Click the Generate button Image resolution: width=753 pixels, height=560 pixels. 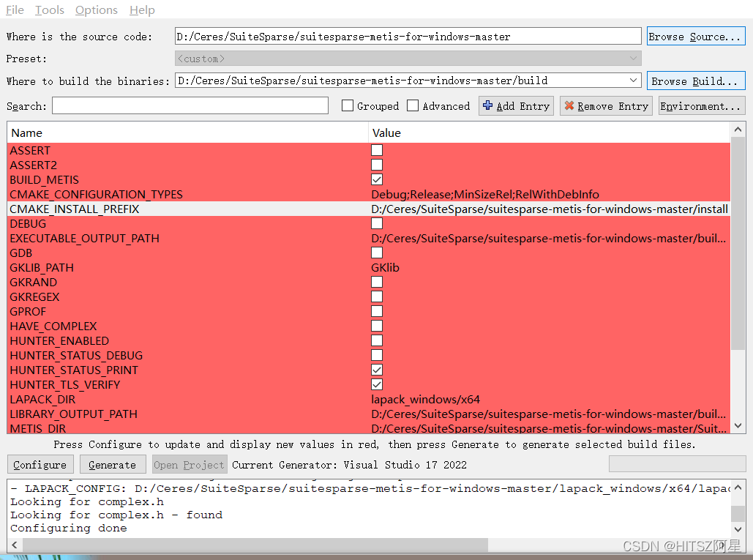(x=113, y=464)
